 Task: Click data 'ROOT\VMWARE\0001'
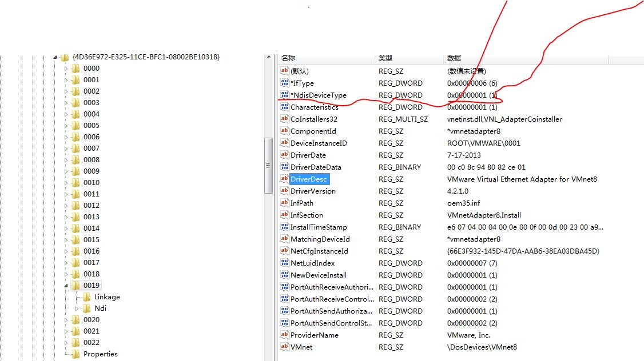tap(483, 143)
